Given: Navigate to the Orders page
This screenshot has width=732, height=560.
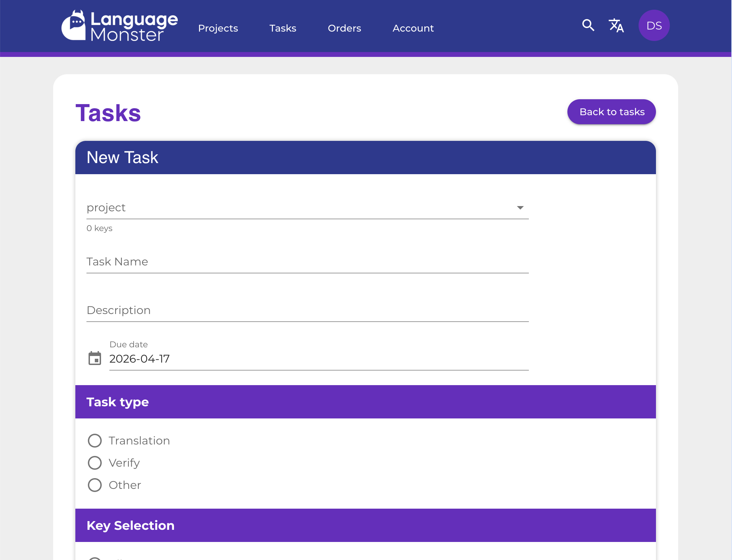Looking at the screenshot, I should pyautogui.click(x=344, y=28).
